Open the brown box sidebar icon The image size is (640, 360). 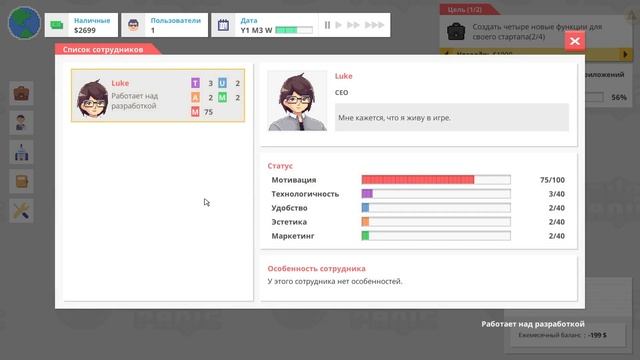(x=21, y=182)
